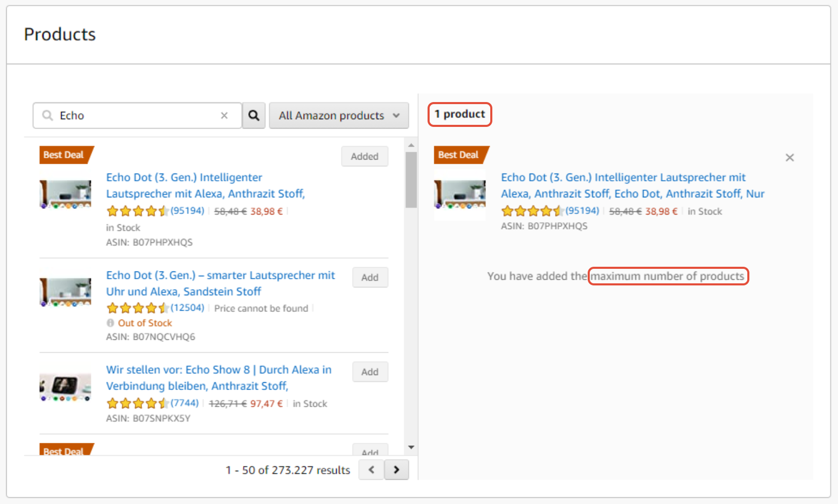Viewport: 838px width, 504px height.
Task: Add the Echo Dot Sandstein Stoff product
Action: (370, 278)
